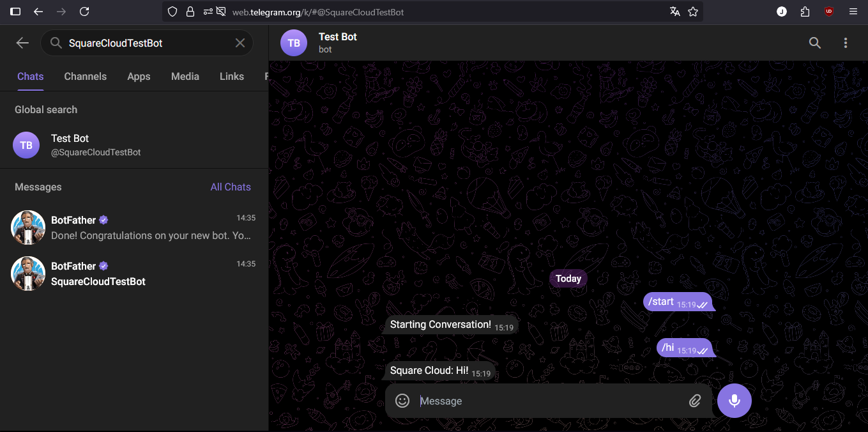Click the "Global search" section heading

(46, 109)
